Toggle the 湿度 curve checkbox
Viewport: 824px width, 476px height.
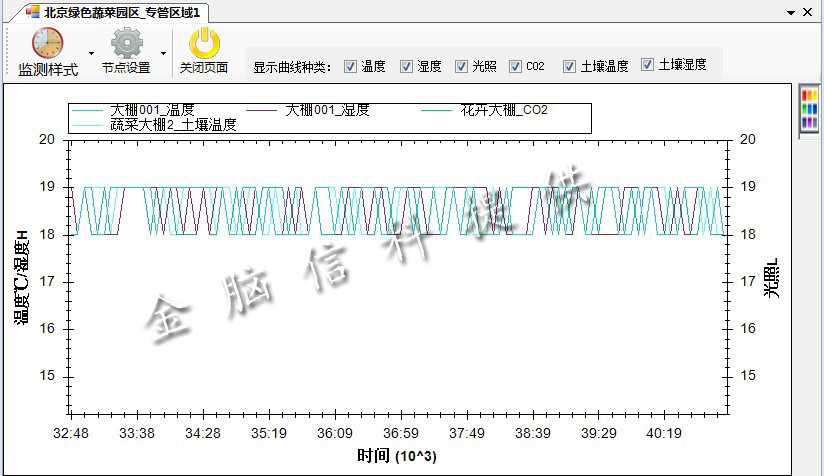(406, 67)
